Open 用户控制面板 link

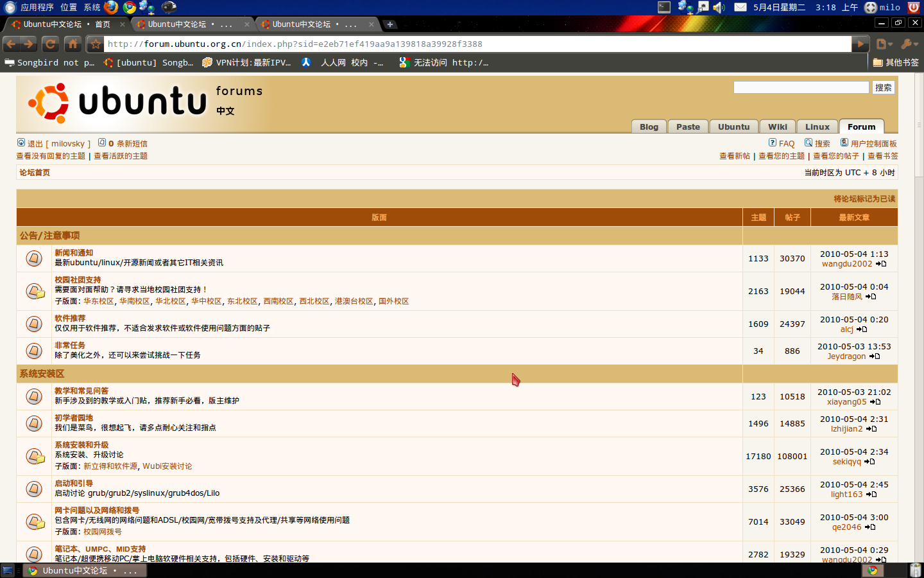(x=873, y=144)
